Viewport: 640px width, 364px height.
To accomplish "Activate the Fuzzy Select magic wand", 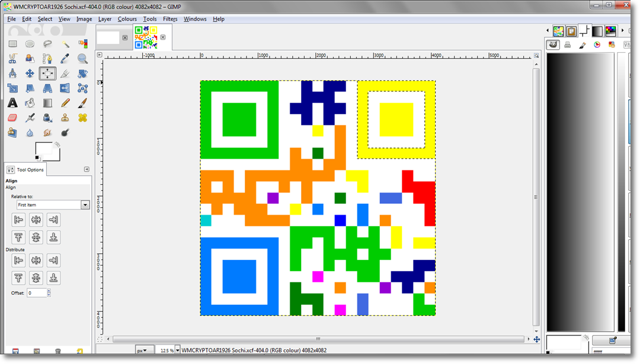I will point(65,44).
